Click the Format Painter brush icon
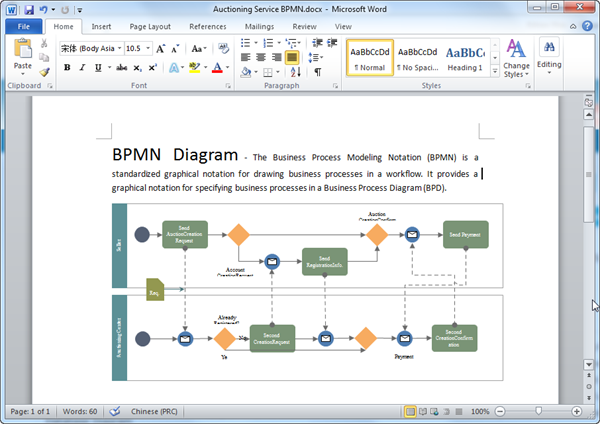 click(45, 72)
